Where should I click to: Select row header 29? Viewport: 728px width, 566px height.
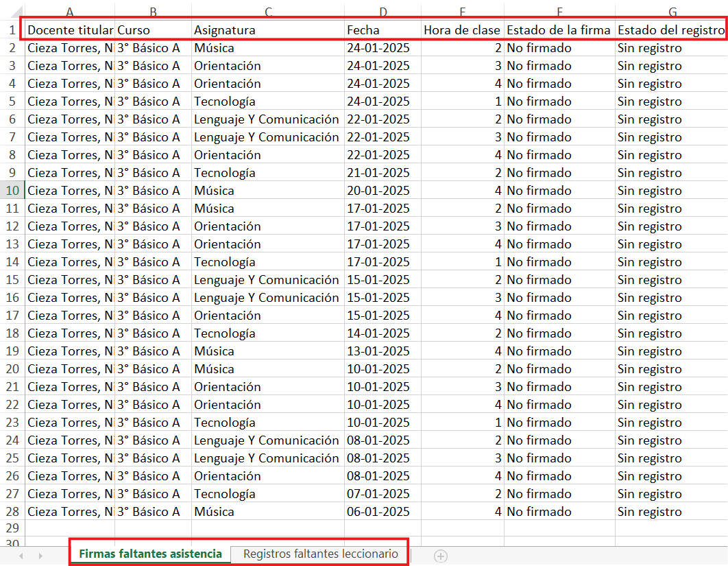12,528
